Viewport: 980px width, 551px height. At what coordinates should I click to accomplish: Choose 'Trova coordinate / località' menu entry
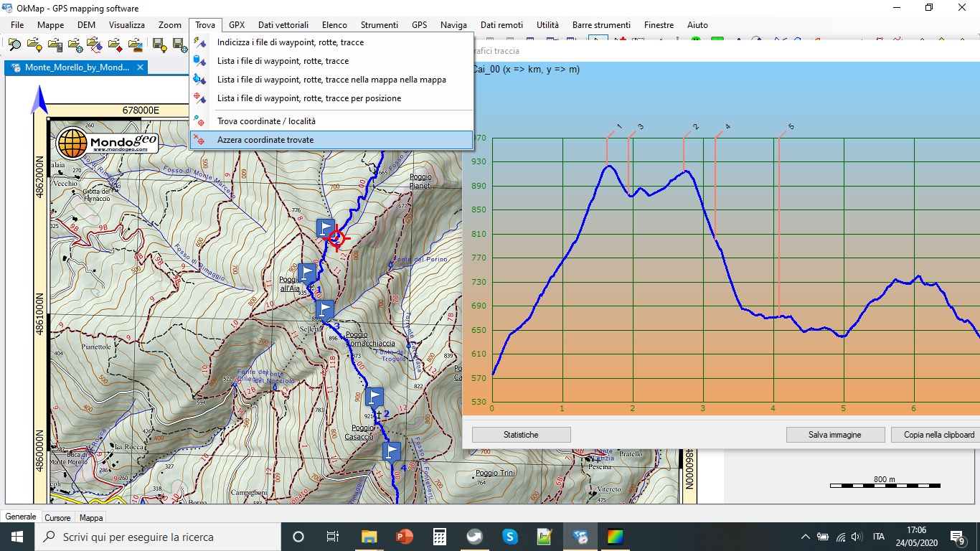pos(331,121)
